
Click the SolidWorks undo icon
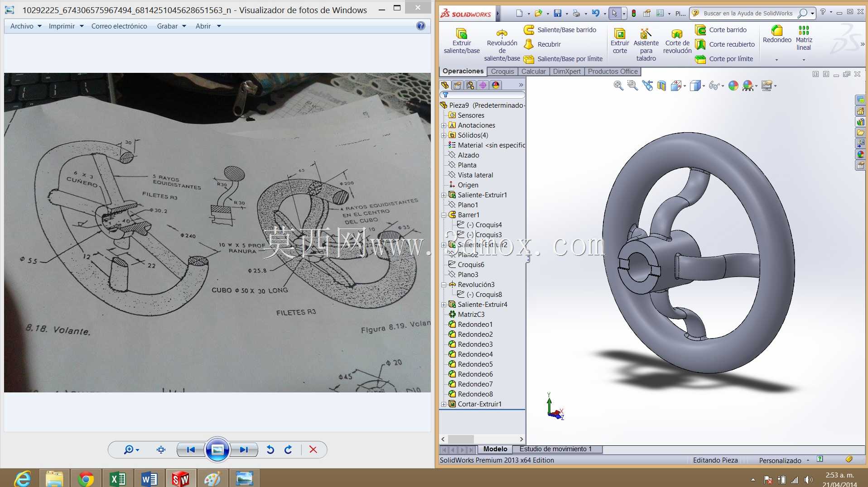595,14
